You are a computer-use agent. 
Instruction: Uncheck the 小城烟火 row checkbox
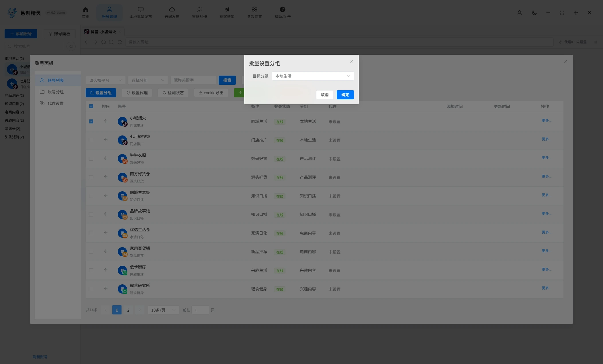91,121
